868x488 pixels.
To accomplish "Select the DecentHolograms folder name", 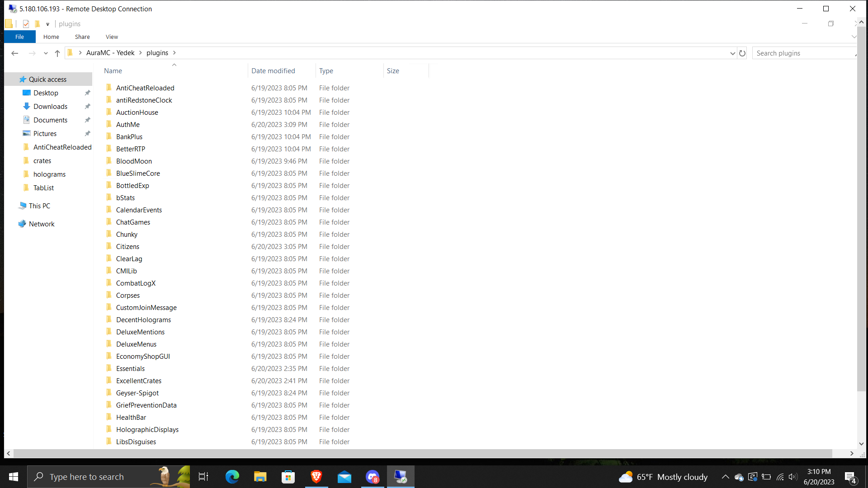I will coord(143,320).
